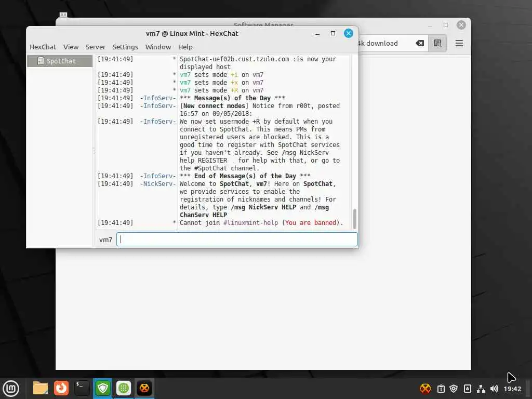The height and width of the screenshot is (399, 532).
Task: Select the SpotChat server tab
Action: pyautogui.click(x=59, y=61)
